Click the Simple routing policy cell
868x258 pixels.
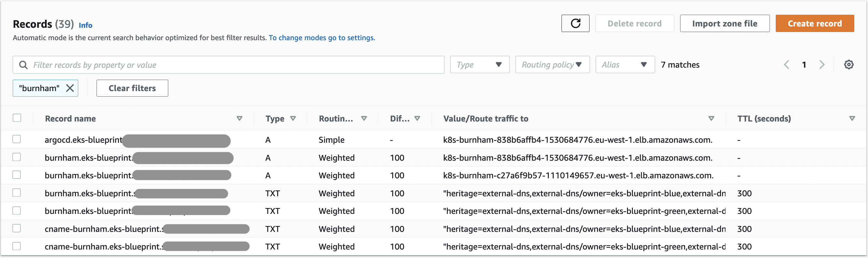pos(332,140)
